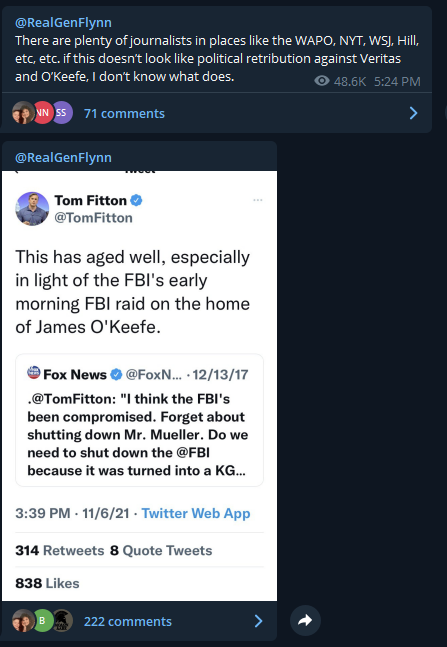Image resolution: width=447 pixels, height=647 pixels.
Task: Click the @RealGenFlynn channel name on first post
Action: point(63,22)
